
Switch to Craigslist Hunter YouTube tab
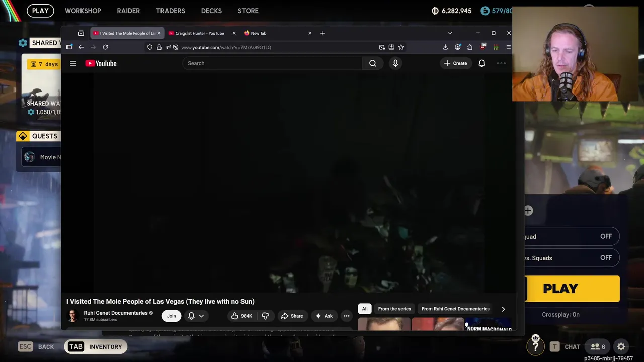pyautogui.click(x=199, y=33)
